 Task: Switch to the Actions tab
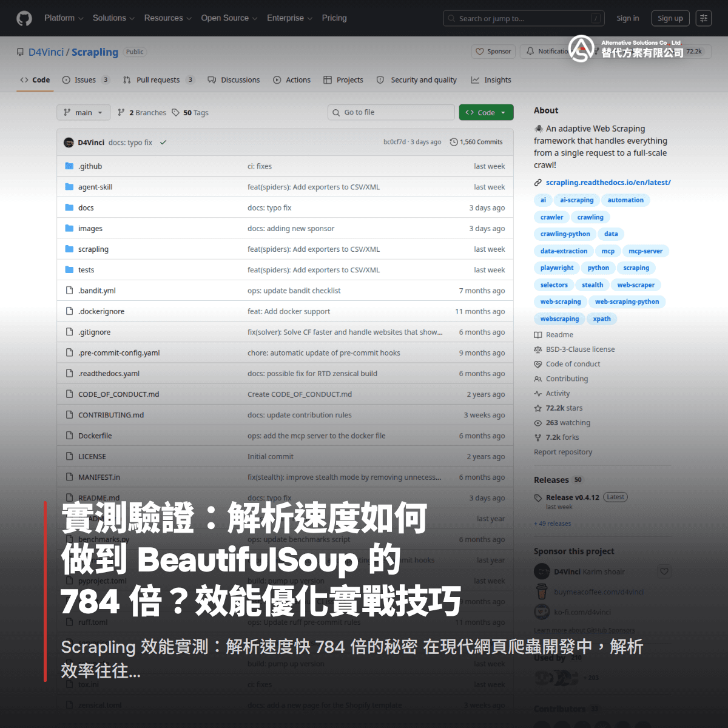click(x=292, y=80)
